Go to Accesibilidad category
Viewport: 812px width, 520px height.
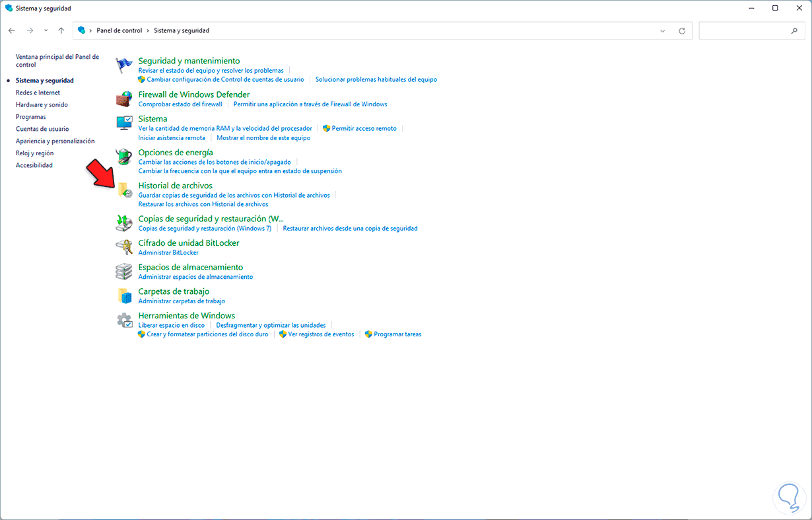(34, 165)
